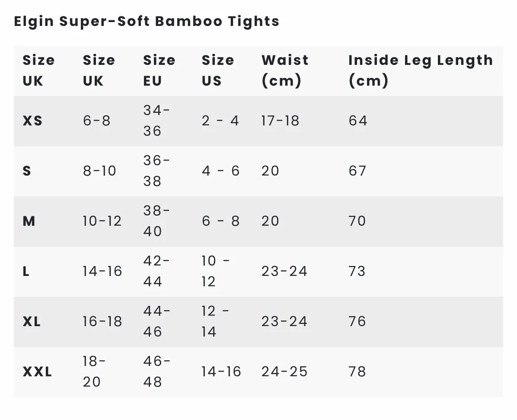This screenshot has width=517, height=420.
Task: Click the 14-16 US size cell
Action: [x=221, y=372]
